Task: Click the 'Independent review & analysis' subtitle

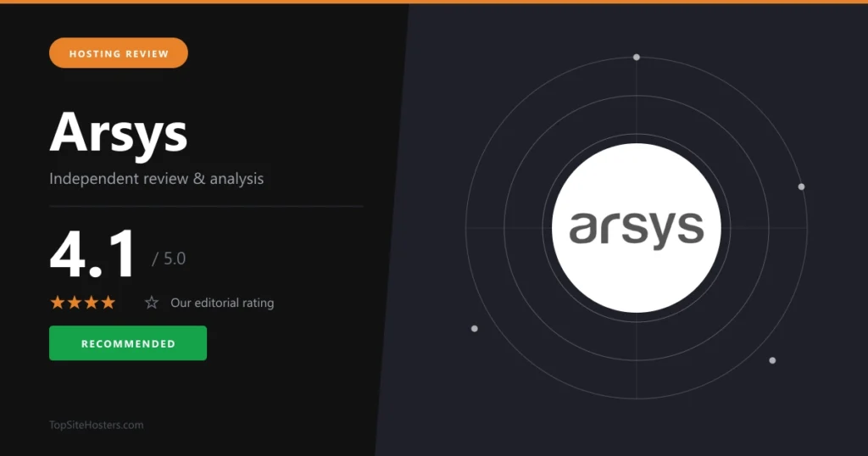Action: click(x=157, y=179)
